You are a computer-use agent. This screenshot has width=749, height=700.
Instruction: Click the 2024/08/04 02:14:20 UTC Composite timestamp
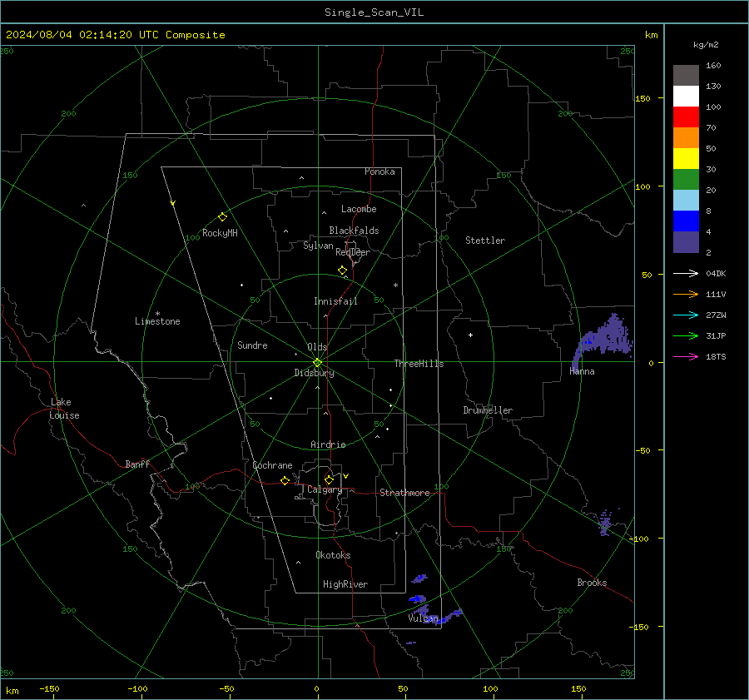click(115, 35)
